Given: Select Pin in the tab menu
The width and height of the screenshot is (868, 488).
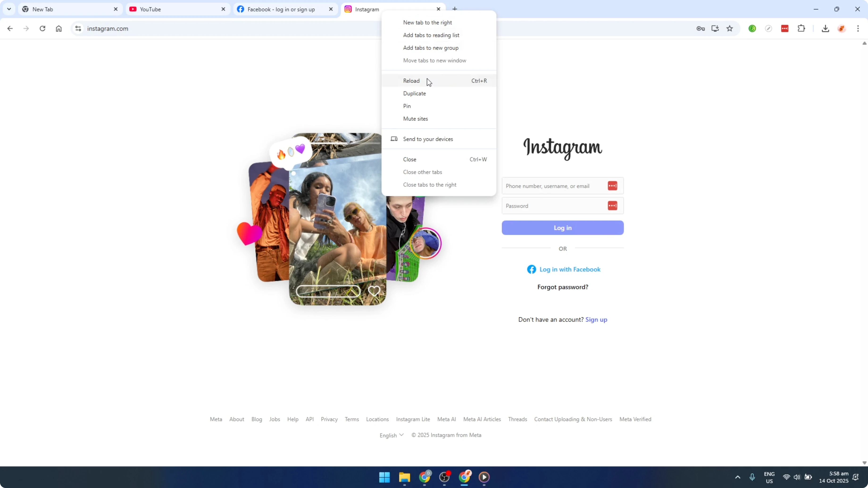Looking at the screenshot, I should click(x=439, y=106).
